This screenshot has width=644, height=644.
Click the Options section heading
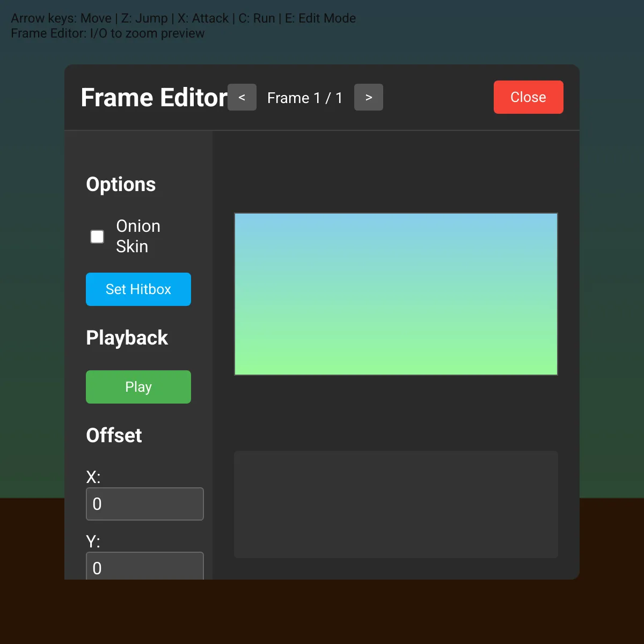pos(121,184)
